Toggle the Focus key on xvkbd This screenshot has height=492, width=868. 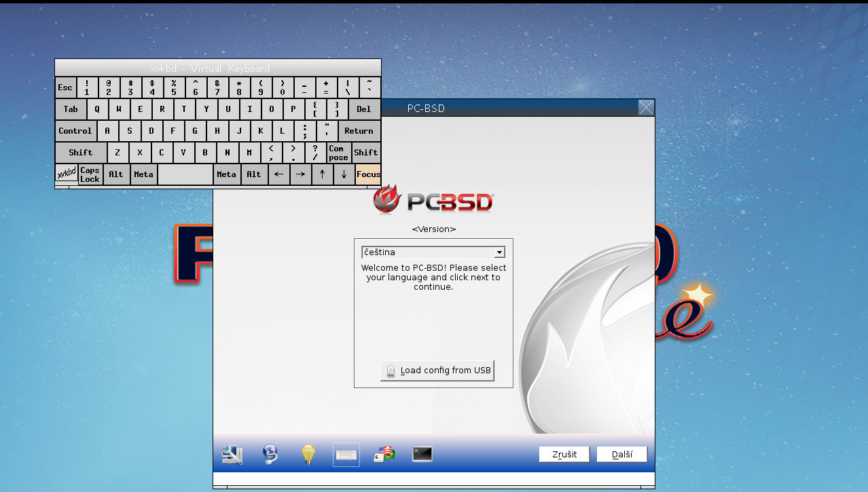tap(368, 174)
